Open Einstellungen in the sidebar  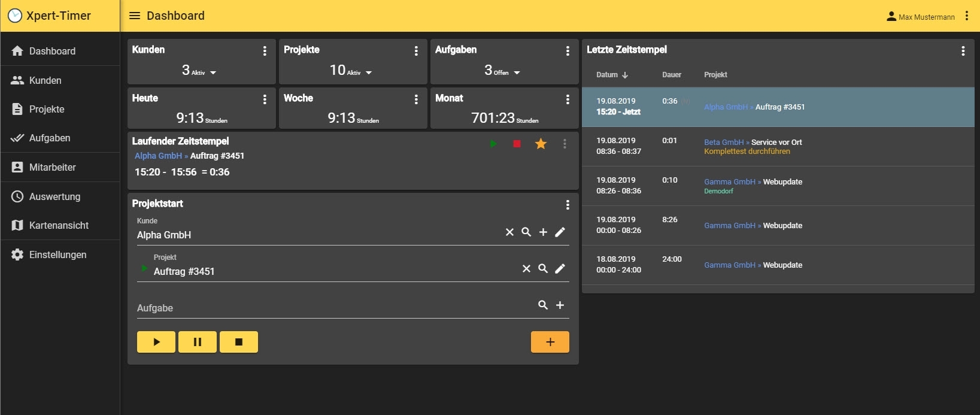pos(60,255)
